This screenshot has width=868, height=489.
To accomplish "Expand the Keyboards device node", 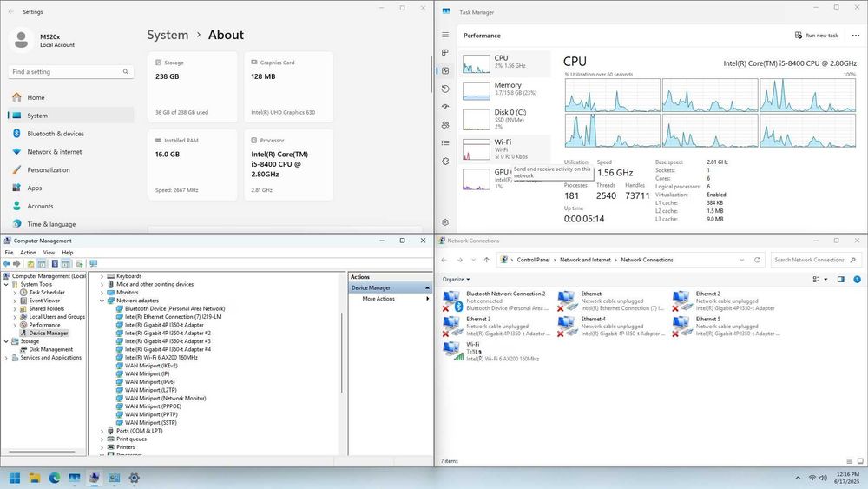I will tap(102, 276).
